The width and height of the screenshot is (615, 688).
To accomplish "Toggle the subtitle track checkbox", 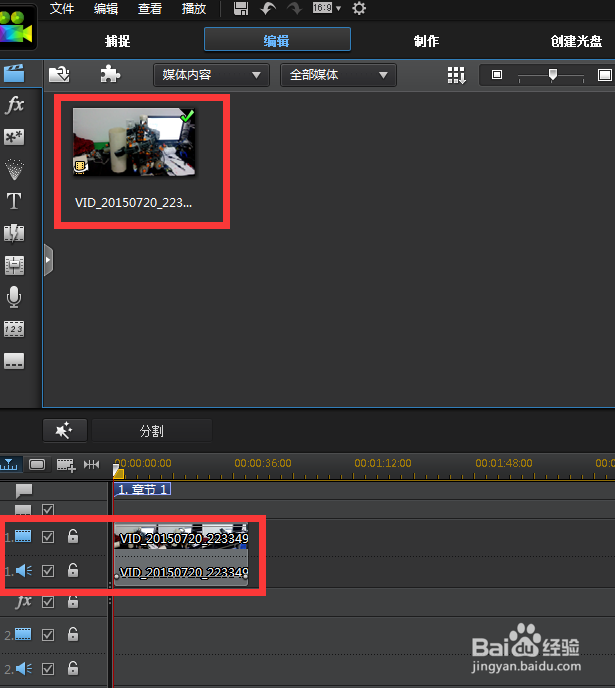I will (x=48, y=510).
